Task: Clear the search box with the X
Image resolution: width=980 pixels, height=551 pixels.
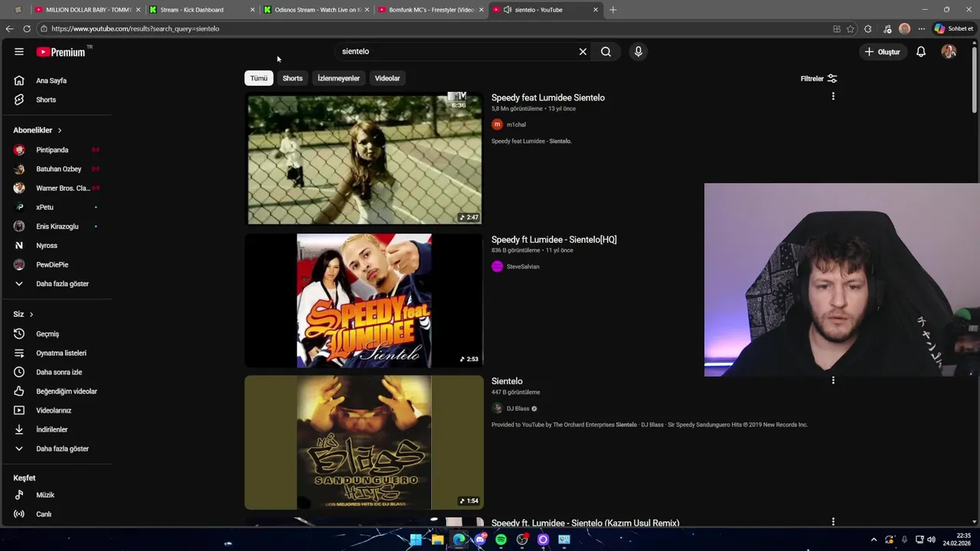Action: click(x=583, y=51)
